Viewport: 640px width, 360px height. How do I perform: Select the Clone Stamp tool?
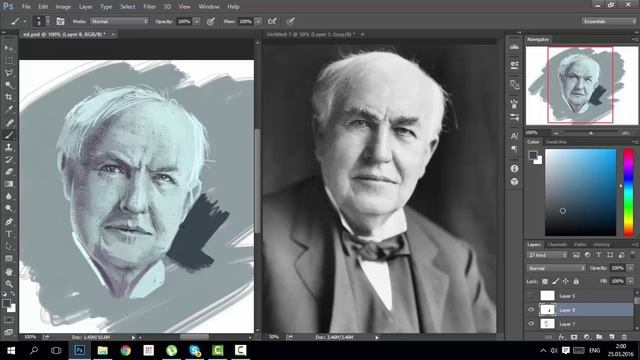9,147
